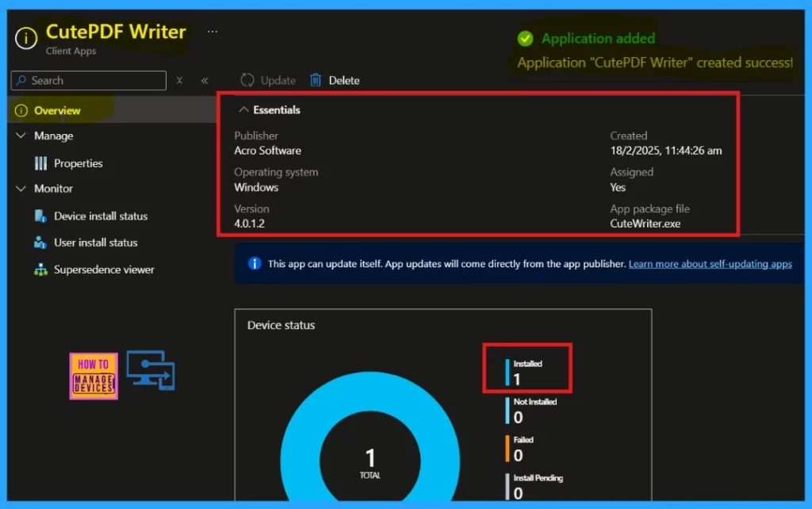Click the Install Pending legend entry
This screenshot has height=509, width=812.
coord(534,487)
